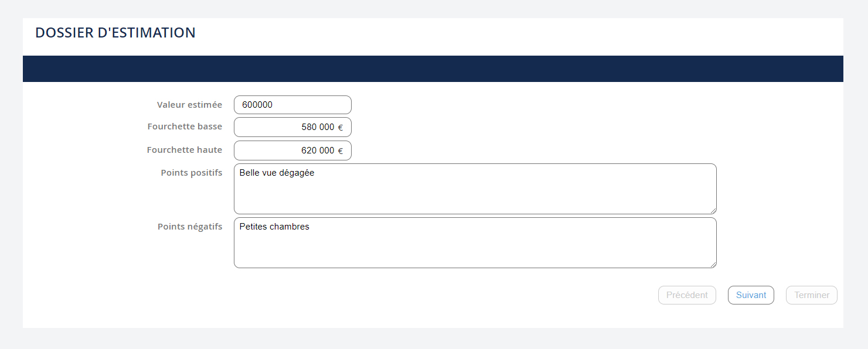Viewport: 868px width, 349px height.
Task: Click the 'Points positifs' label
Action: click(x=191, y=173)
